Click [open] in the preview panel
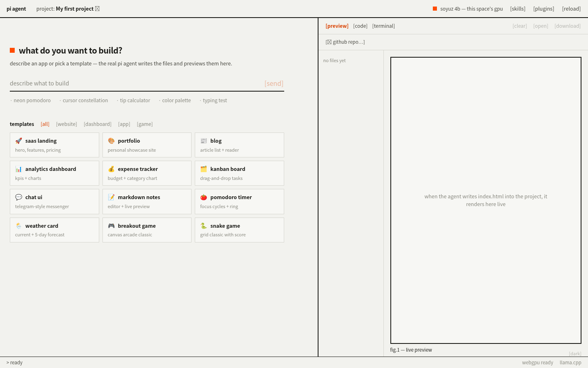This screenshot has width=588, height=368. point(541,26)
